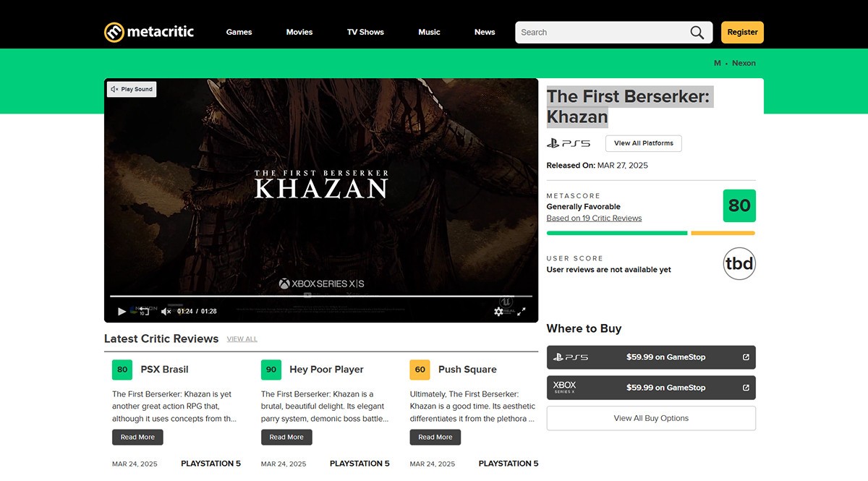Open external link icon on PS5 buy row
This screenshot has width=868, height=481.
pos(746,357)
